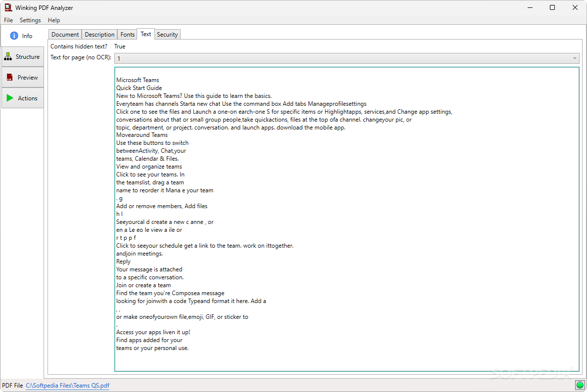587x392 pixels.
Task: Click the 'PDF File' status bar label
Action: coord(12,385)
